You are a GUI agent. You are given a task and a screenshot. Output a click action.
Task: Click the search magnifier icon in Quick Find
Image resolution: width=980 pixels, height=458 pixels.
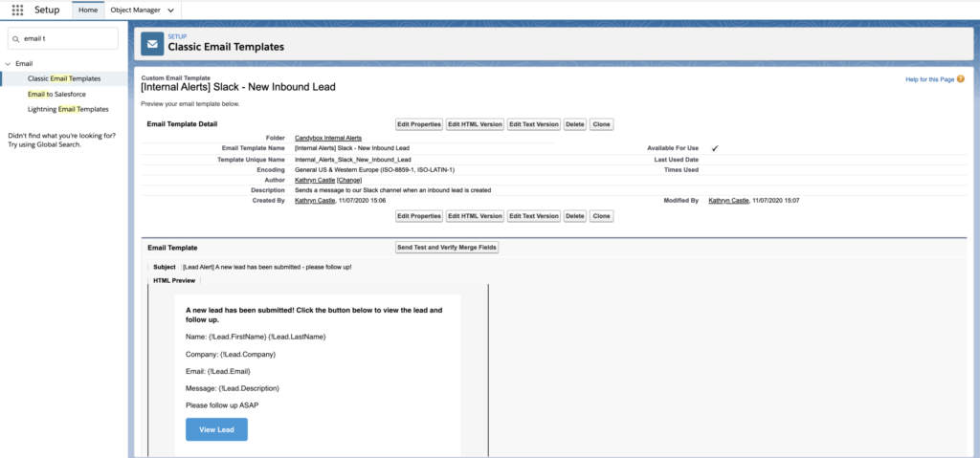[16, 39]
